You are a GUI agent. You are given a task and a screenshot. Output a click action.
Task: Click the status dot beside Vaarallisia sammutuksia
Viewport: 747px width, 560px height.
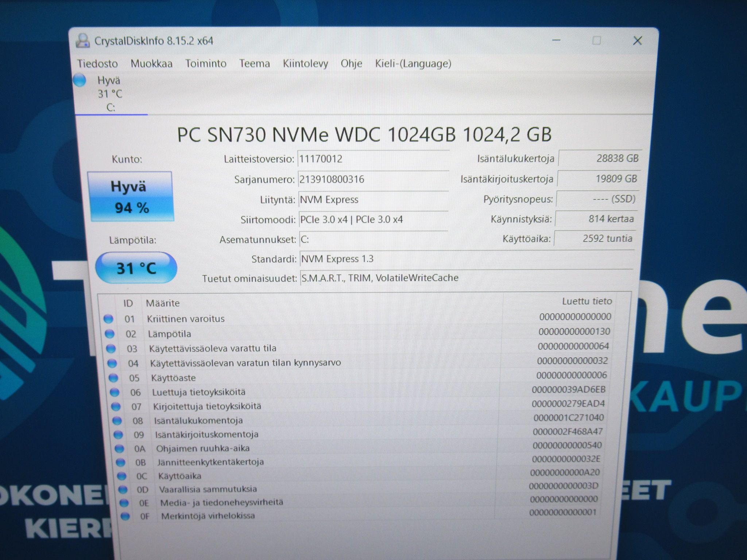(x=123, y=489)
